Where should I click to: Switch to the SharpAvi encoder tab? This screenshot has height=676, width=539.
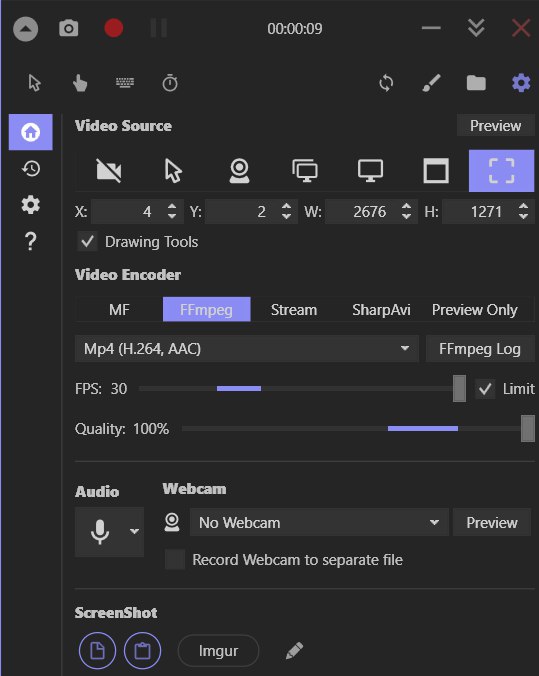[x=381, y=310]
